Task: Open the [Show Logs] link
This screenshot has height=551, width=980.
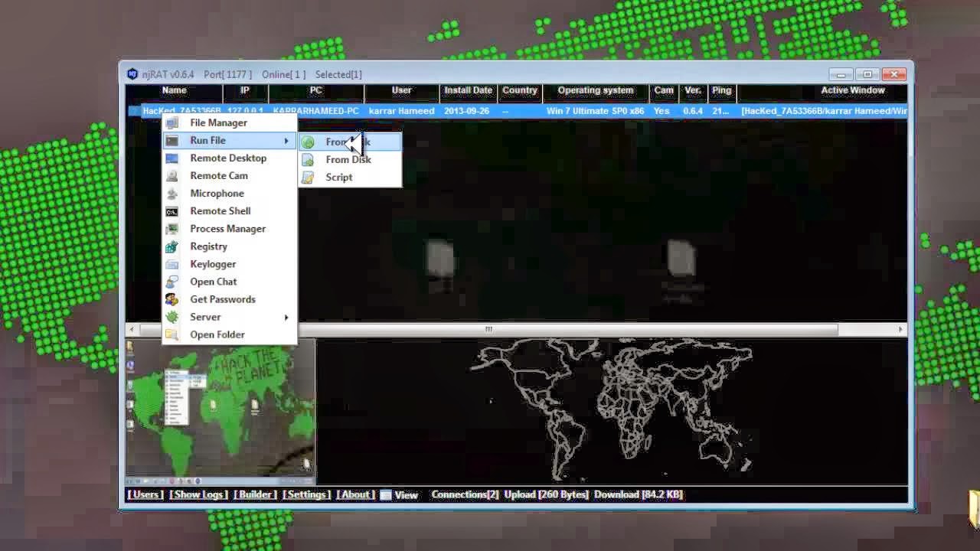Action: point(198,494)
